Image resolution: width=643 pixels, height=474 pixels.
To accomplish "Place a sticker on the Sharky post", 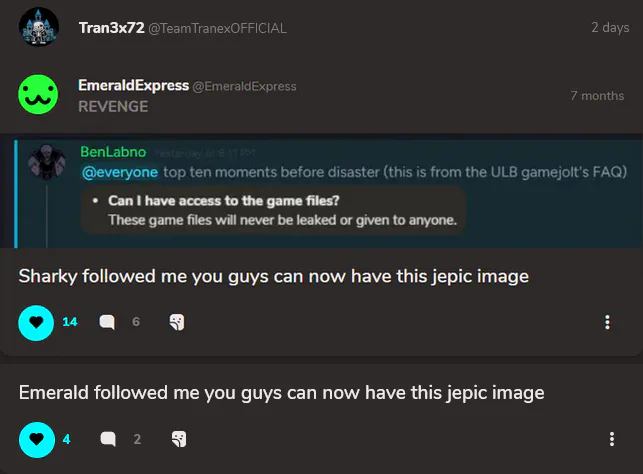I will tap(177, 322).
